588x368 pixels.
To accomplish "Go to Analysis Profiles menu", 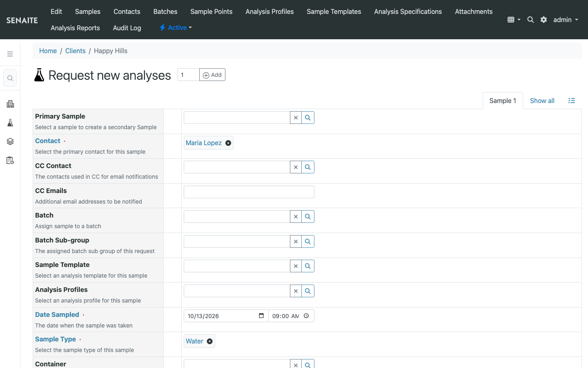I will [x=269, y=11].
